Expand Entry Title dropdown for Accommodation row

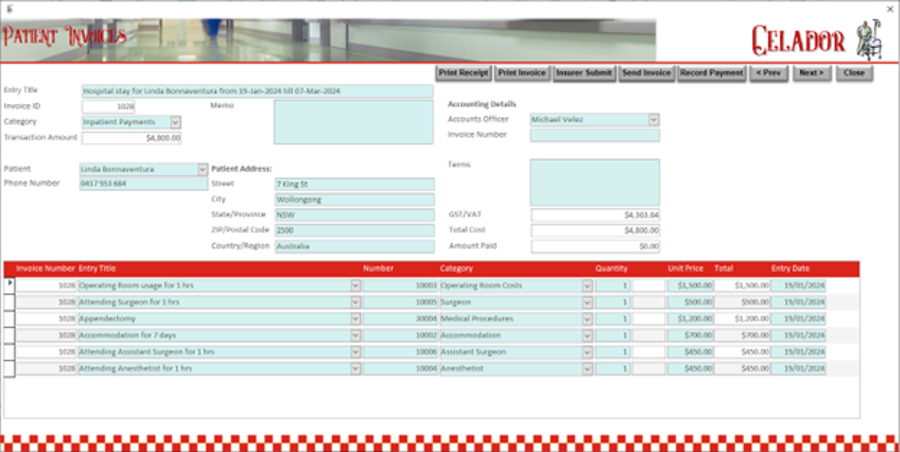(355, 335)
